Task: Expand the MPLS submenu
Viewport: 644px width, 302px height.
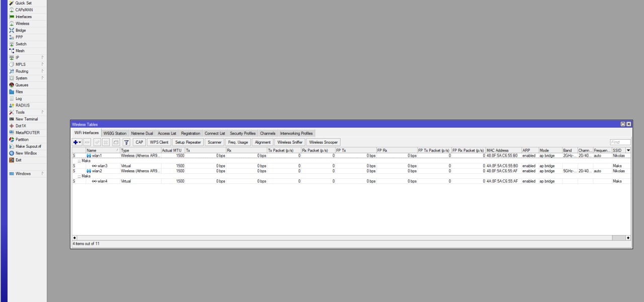Action: [x=27, y=64]
